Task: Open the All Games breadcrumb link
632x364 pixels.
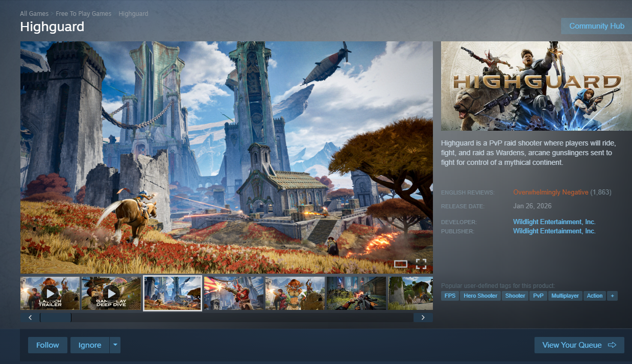Action: (x=34, y=14)
